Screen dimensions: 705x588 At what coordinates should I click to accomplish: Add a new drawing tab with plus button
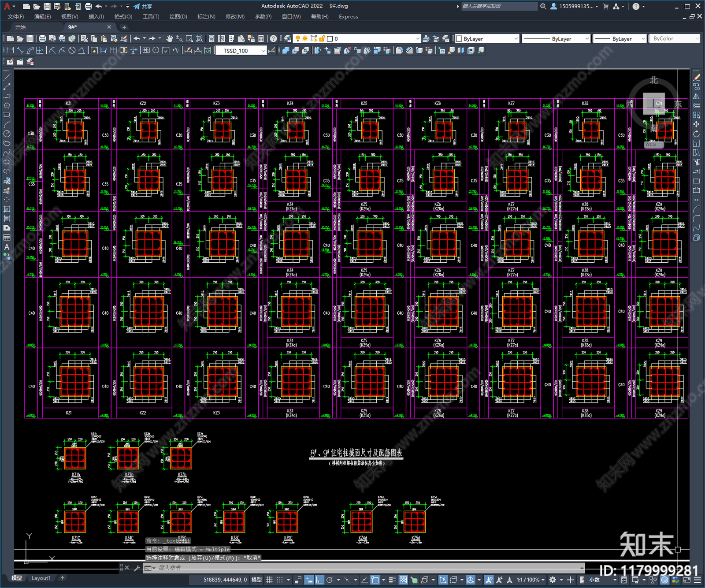124,27
